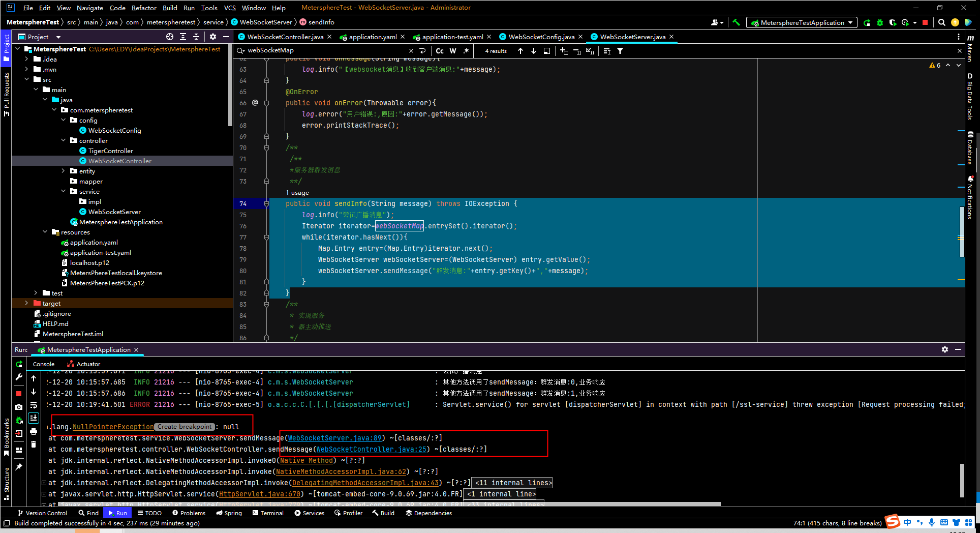This screenshot has height=533, width=980.
Task: Click NullPointerException link in console
Action: (x=113, y=427)
